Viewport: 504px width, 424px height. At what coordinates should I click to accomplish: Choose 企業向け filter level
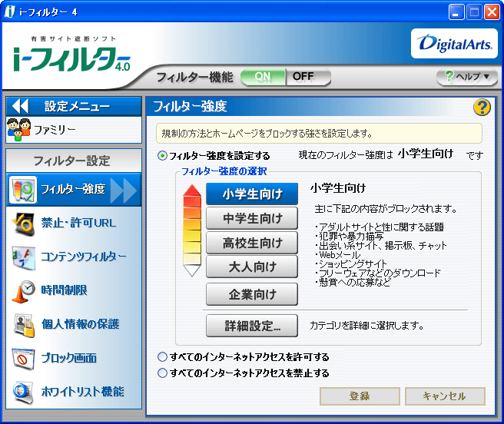pos(252,294)
